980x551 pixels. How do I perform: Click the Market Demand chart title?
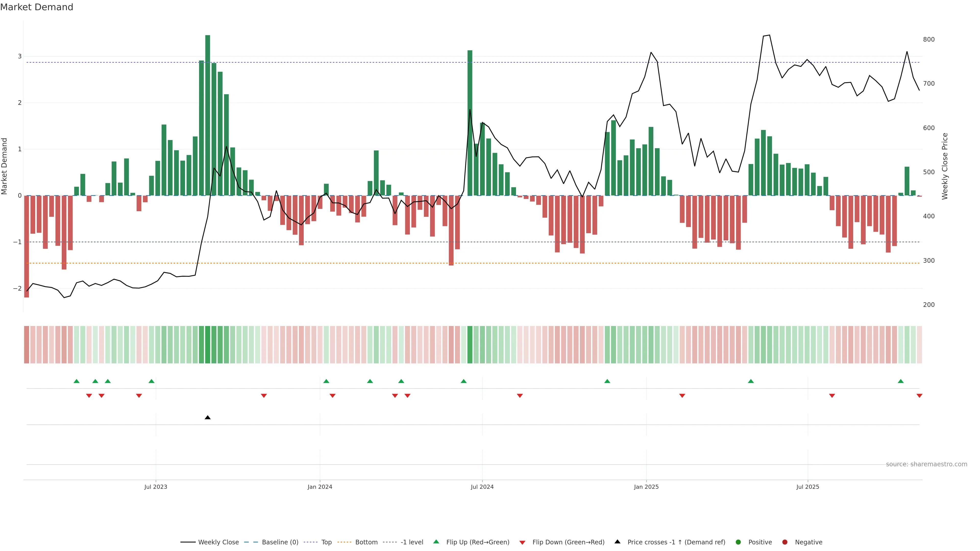click(36, 7)
